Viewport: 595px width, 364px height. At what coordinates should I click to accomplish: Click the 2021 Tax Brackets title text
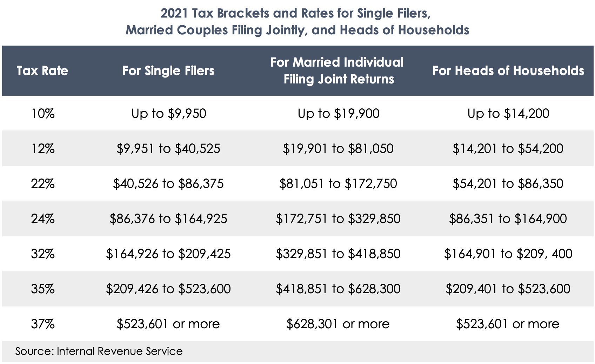[x=297, y=22]
